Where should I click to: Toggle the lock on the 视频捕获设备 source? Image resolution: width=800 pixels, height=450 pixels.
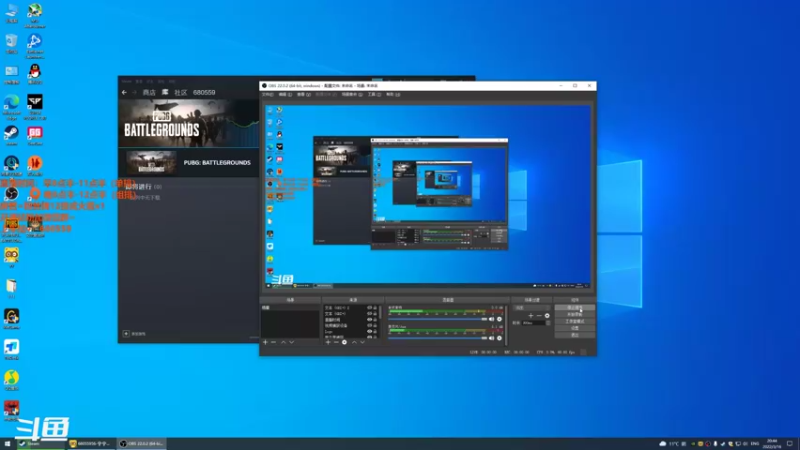[375, 326]
